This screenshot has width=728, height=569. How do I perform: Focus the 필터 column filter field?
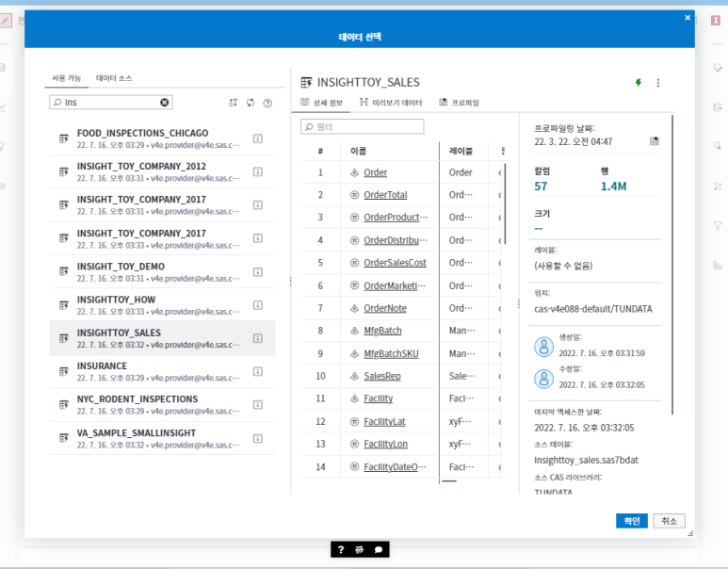click(363, 127)
